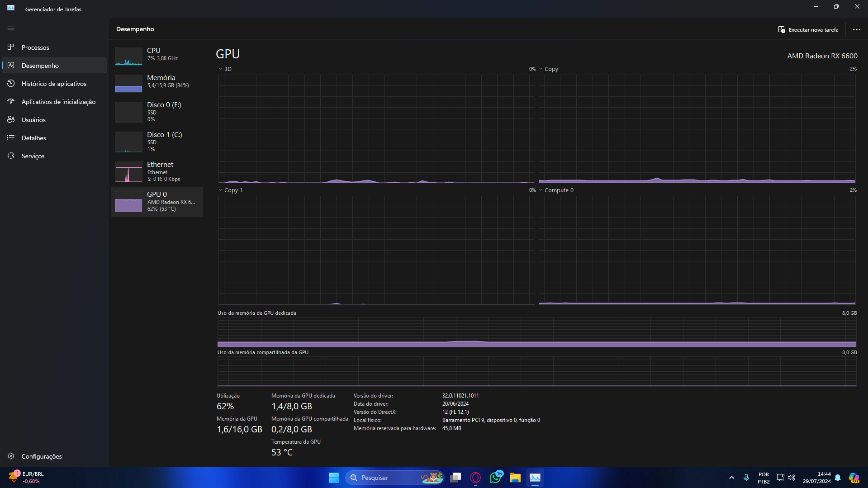This screenshot has width=868, height=488.
Task: Click the Aplicativos de inicialização gauge icon
Action: pos(11,101)
